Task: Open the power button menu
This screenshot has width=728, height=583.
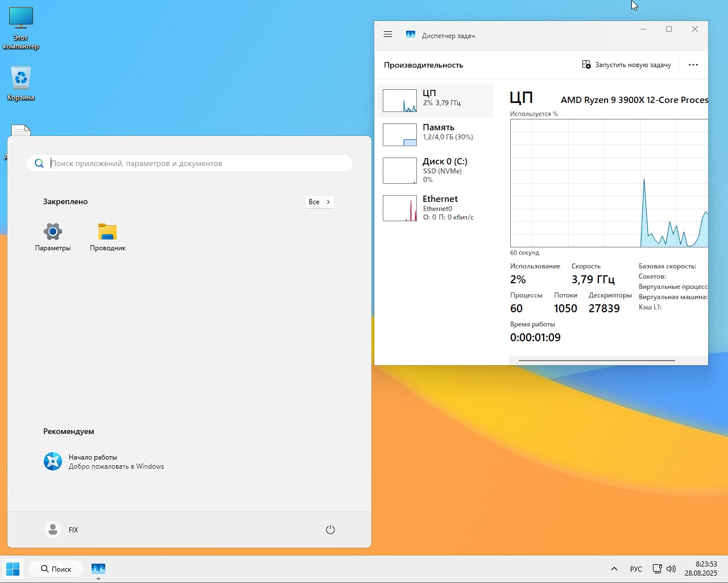Action: [330, 530]
